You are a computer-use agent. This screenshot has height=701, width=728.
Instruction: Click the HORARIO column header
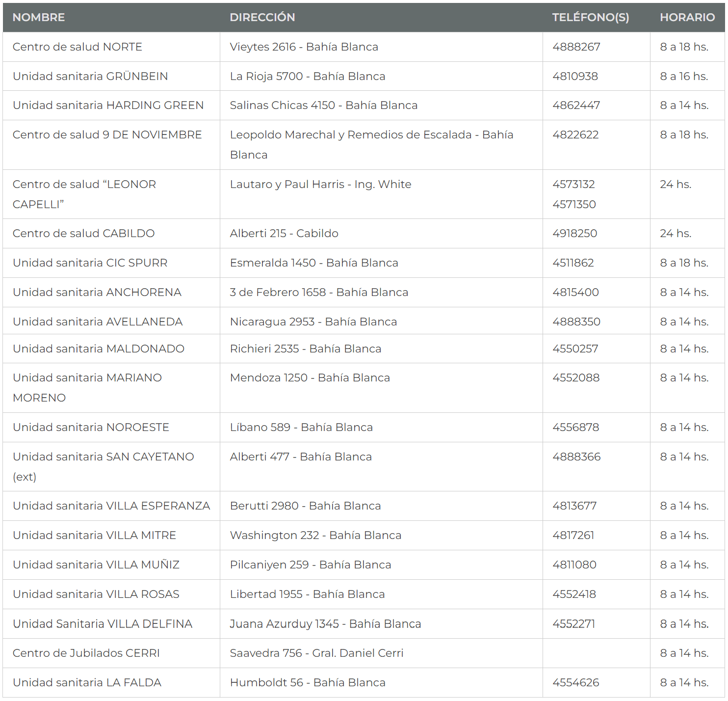[687, 18]
